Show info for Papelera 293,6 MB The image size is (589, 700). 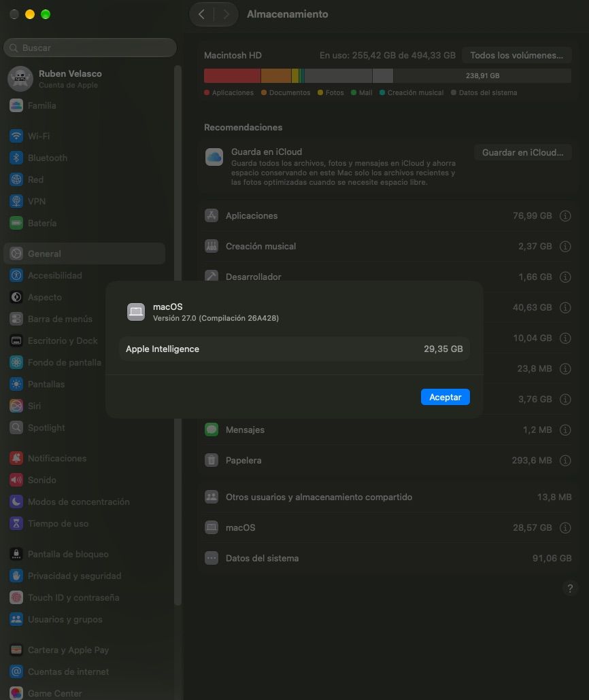[565, 461]
